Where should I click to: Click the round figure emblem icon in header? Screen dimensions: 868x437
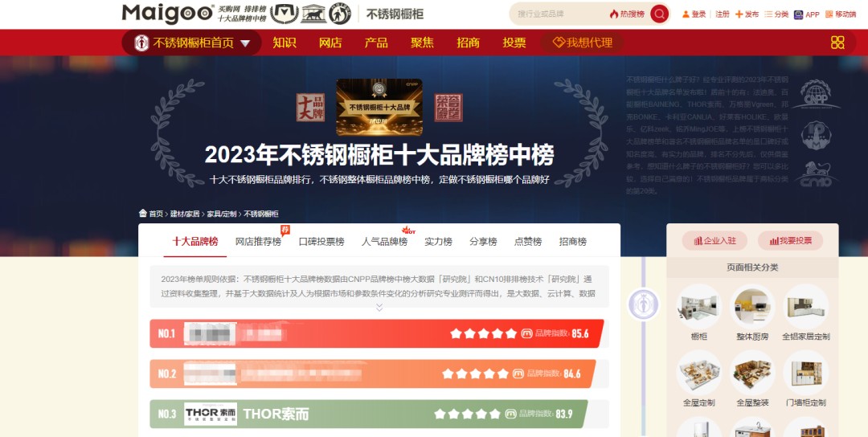coord(340,14)
